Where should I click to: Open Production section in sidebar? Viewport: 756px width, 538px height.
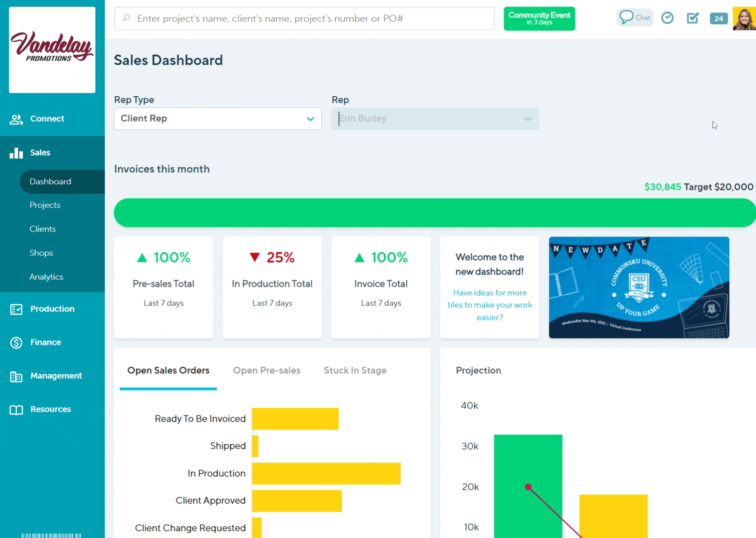pyautogui.click(x=52, y=309)
